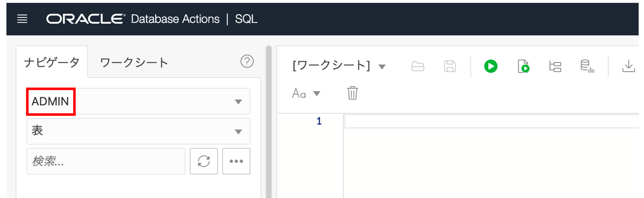
Task: Refresh the navigator object list
Action: click(x=204, y=161)
